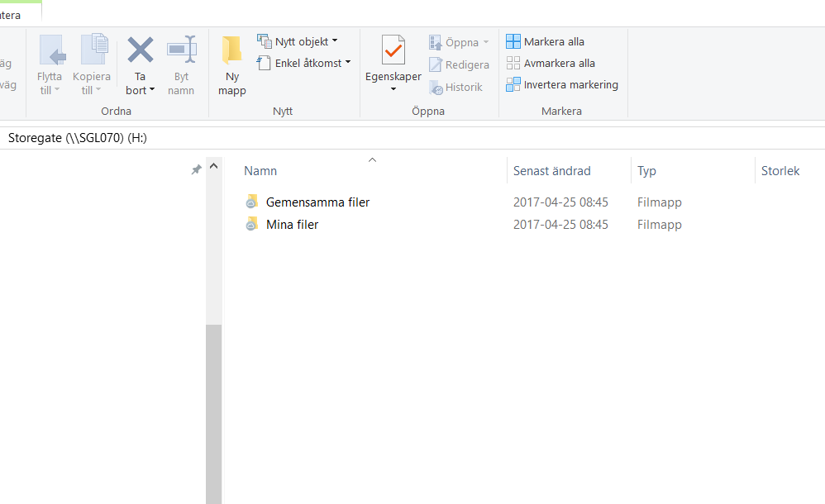
Task: Click Invertera markering option
Action: [570, 84]
